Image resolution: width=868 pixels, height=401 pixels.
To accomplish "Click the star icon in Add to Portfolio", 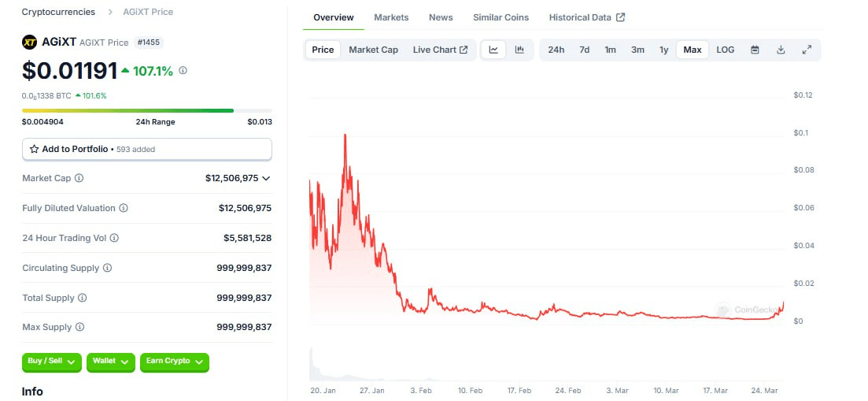I will click(x=35, y=149).
